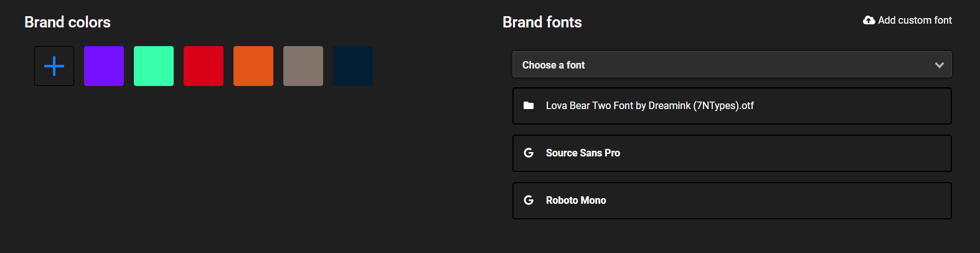Click cloud upload icon beside Add custom font

point(869,21)
